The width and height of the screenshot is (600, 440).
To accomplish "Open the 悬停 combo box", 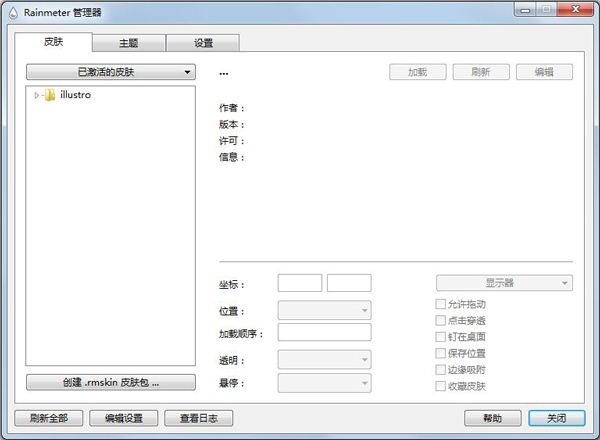I will pos(324,382).
